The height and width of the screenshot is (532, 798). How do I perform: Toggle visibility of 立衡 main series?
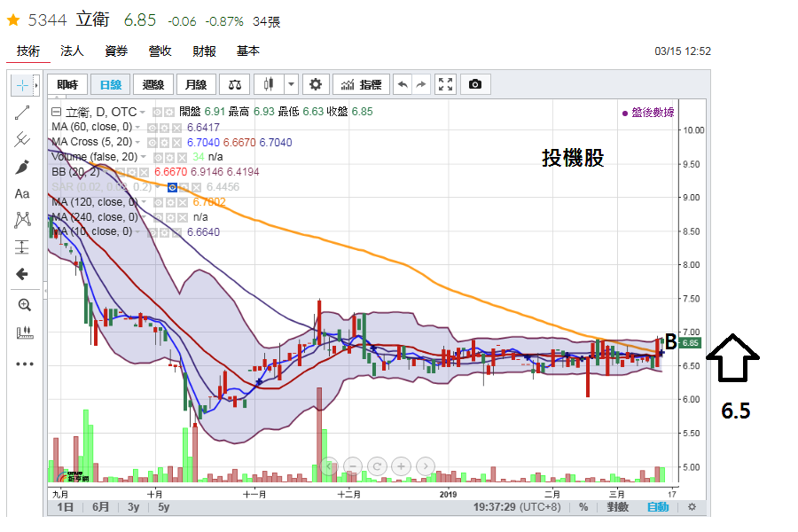coord(158,112)
